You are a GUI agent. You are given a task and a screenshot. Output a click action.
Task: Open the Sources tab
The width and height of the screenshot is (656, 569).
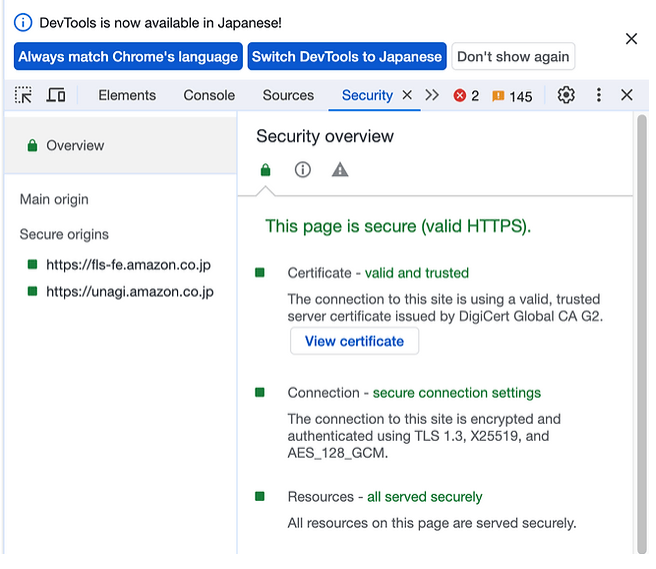[288, 95]
